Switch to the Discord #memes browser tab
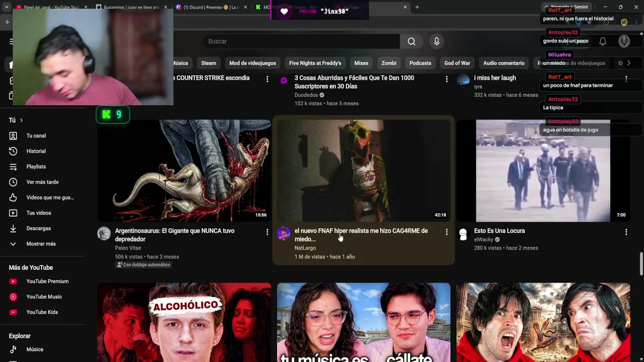Screen dimensions: 644x362 click(x=210, y=7)
